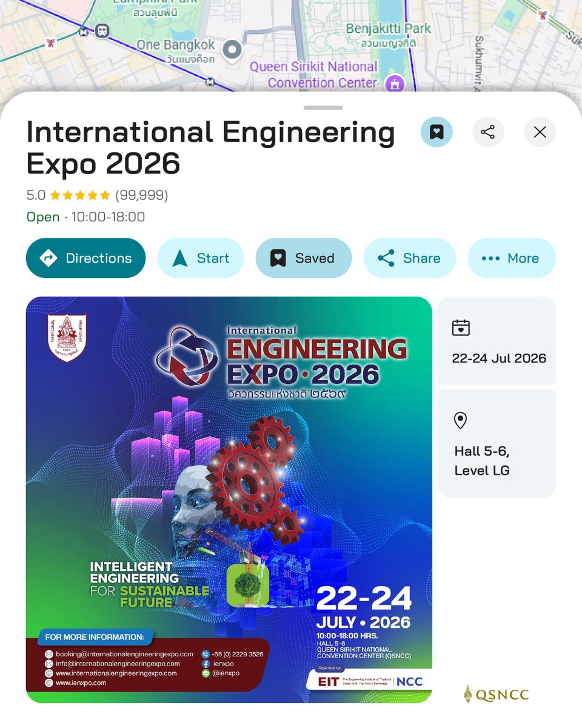This screenshot has height=728, width=582.
Task: Open the More options button
Action: (512, 258)
